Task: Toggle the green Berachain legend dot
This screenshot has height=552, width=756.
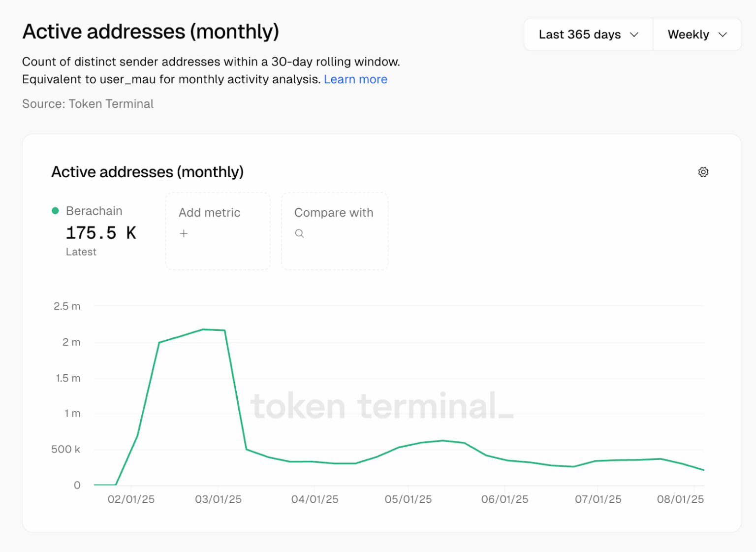Action: coord(56,210)
